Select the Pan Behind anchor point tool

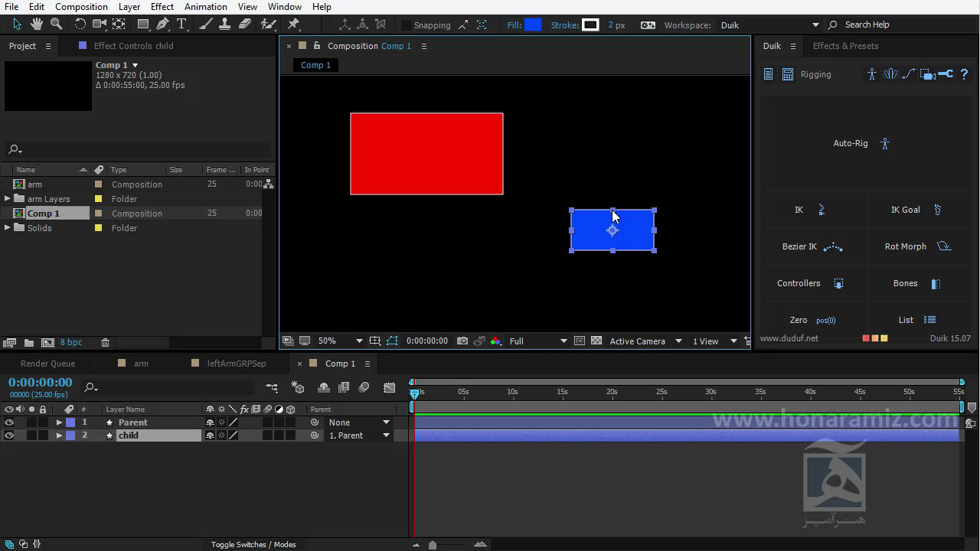click(x=119, y=24)
